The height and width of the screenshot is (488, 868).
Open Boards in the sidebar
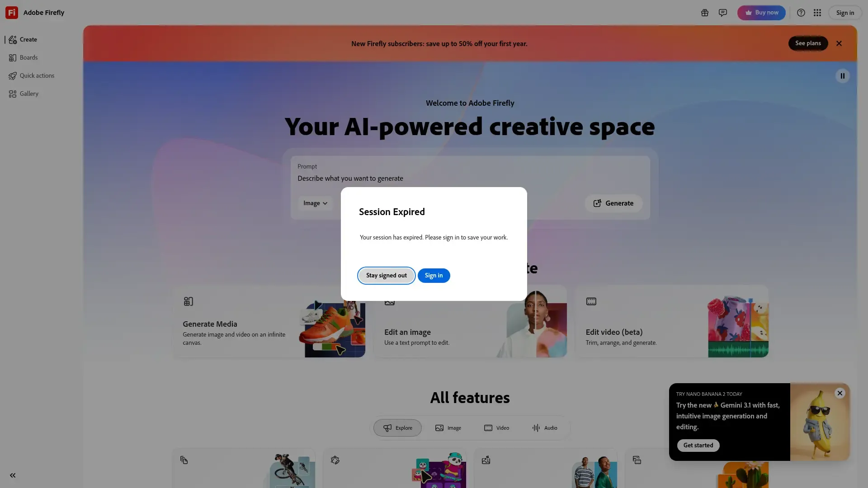(28, 58)
